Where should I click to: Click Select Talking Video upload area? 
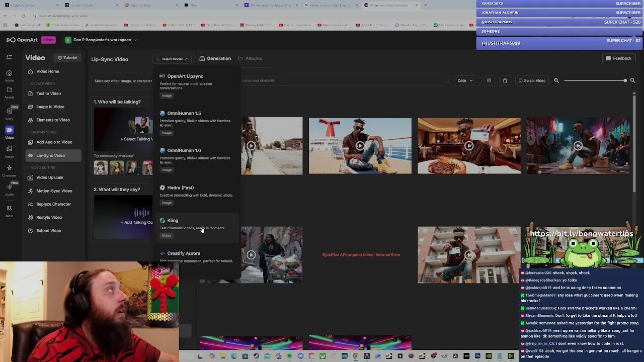123,129
